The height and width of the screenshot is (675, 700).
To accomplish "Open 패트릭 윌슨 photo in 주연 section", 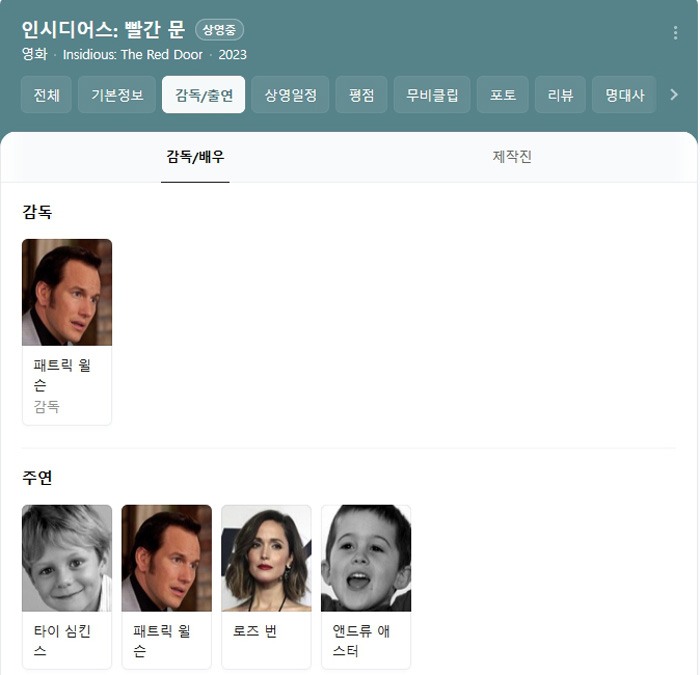I will point(167,558).
